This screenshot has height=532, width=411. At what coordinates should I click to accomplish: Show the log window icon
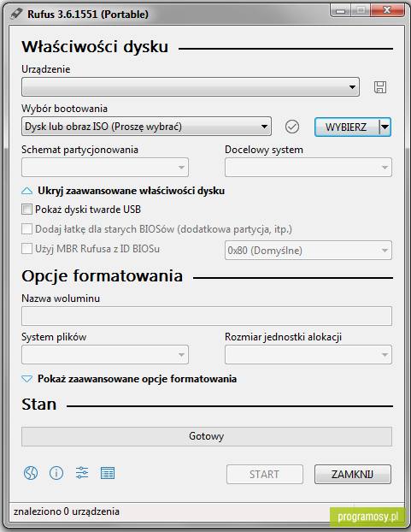click(108, 473)
